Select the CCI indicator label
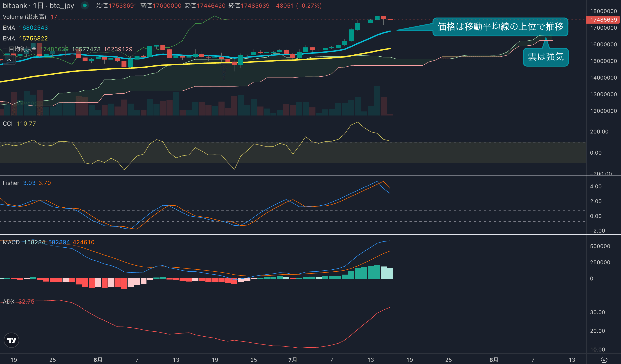The height and width of the screenshot is (364, 621). coord(8,124)
